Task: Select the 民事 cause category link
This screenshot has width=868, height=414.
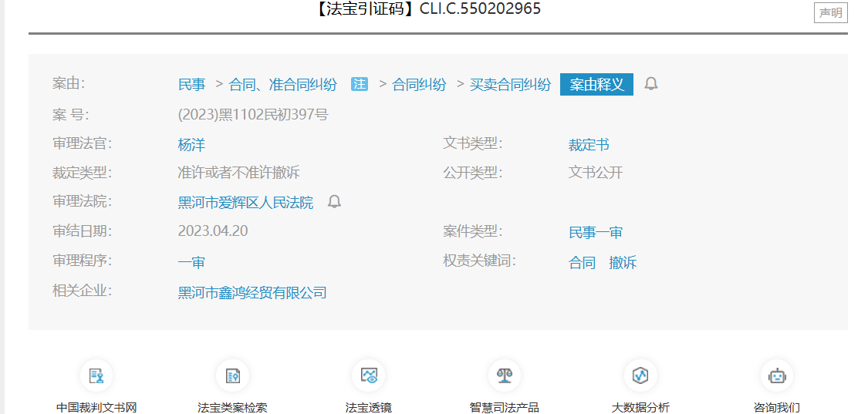Action: pyautogui.click(x=191, y=85)
